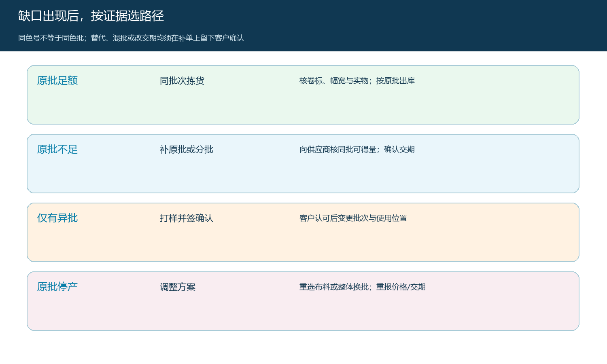
Task: Click the 重选布料或整体换批；重报价格/交期 description
Action: coord(363,287)
